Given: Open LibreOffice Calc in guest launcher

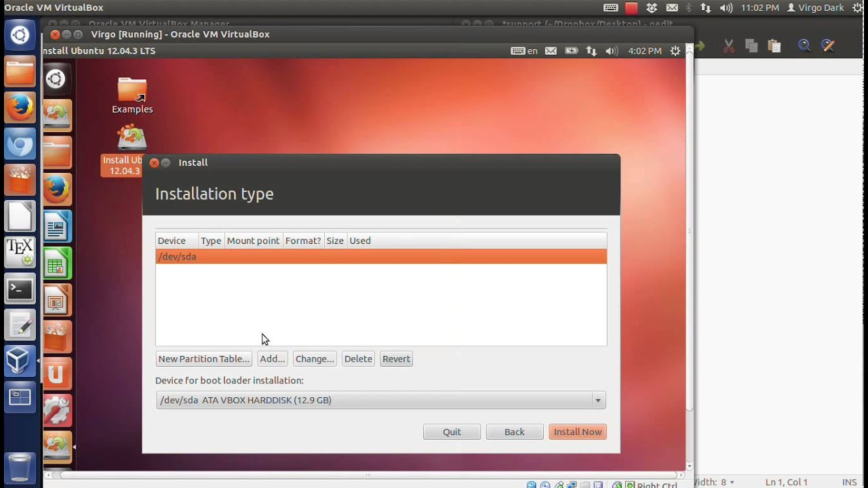Looking at the screenshot, I should [57, 263].
